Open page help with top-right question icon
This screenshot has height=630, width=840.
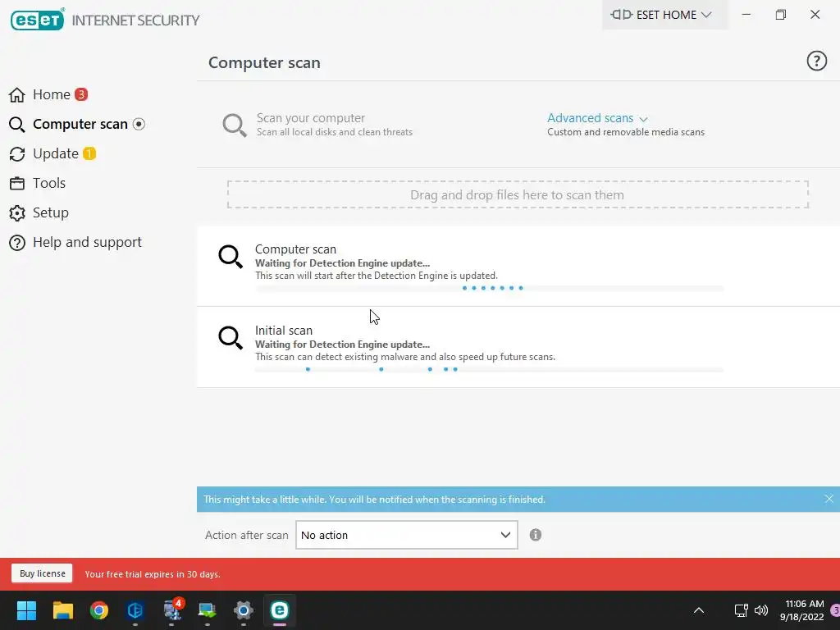(816, 61)
